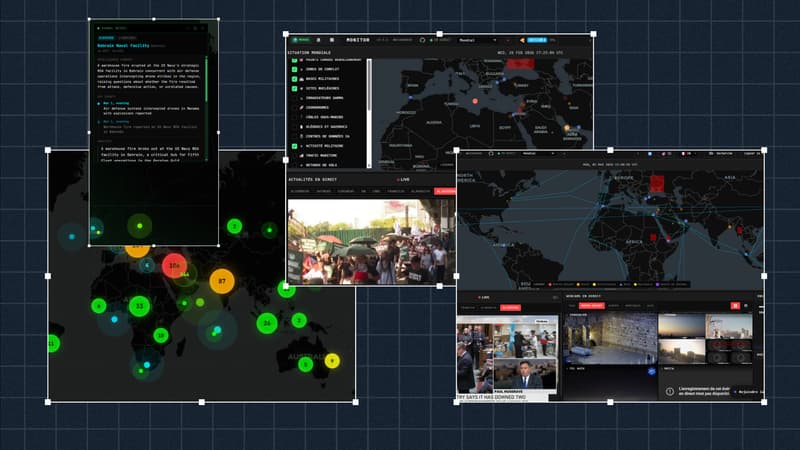The width and height of the screenshot is (800, 450).
Task: Open the Mondial region dropdown in the top MONITOR window
Action: tap(478, 40)
